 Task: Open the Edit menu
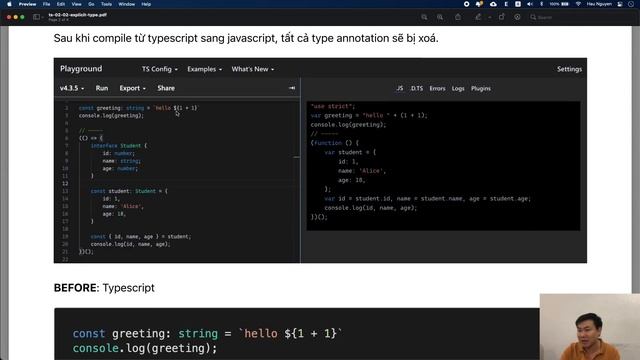[x=61, y=4]
